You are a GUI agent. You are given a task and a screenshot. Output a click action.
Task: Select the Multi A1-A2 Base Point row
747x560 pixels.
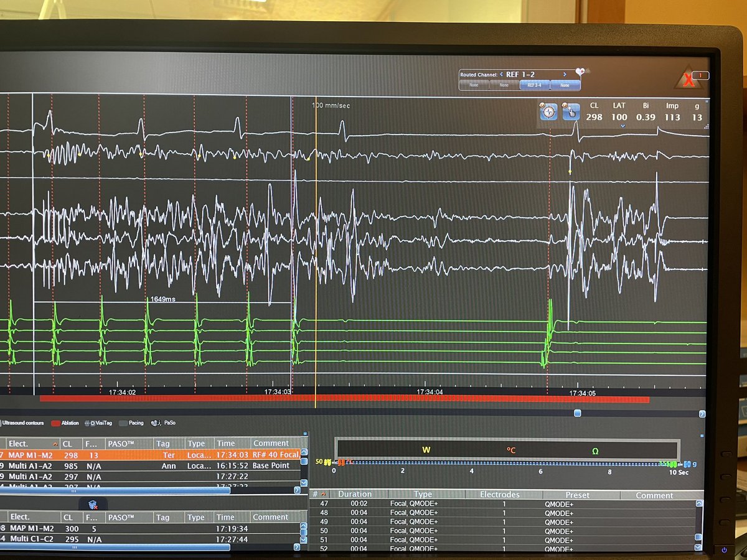pyautogui.click(x=150, y=465)
